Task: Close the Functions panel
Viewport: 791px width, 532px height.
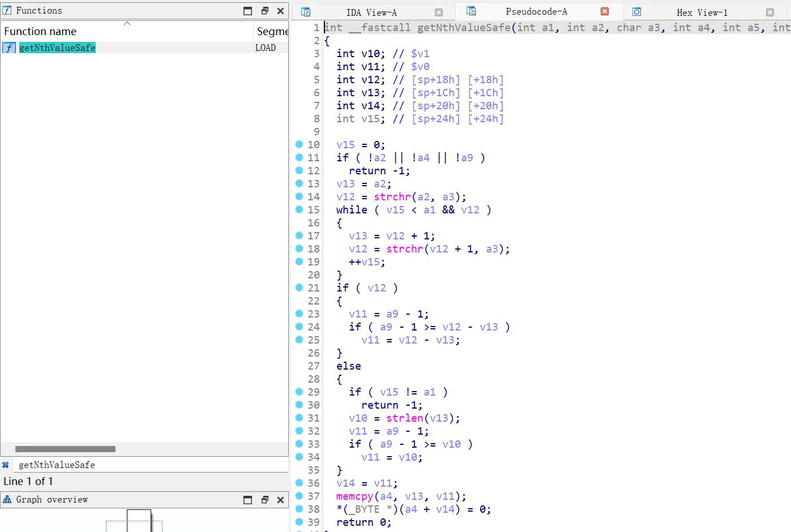Action: (280, 11)
